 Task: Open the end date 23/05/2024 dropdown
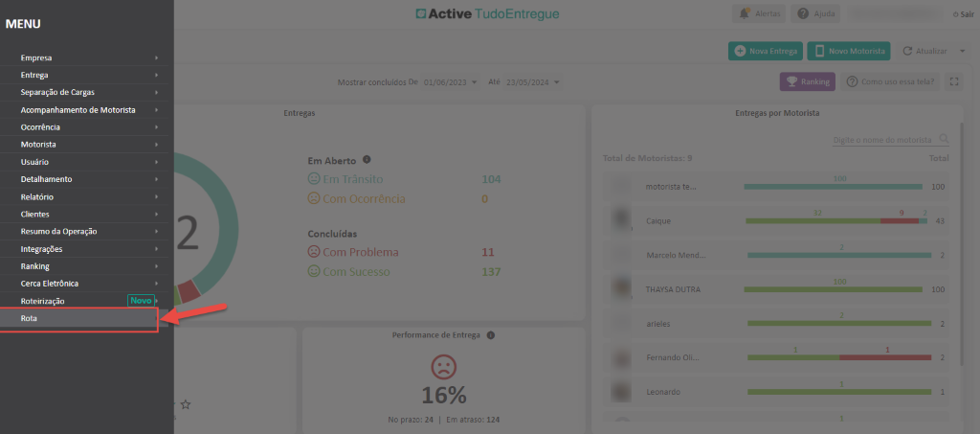533,82
